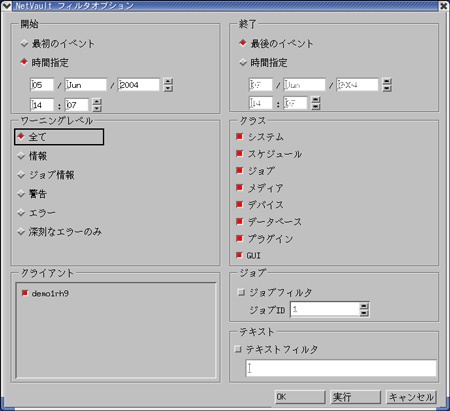Choose エラー warning level
The height and width of the screenshot is (411, 450).
[x=21, y=213]
